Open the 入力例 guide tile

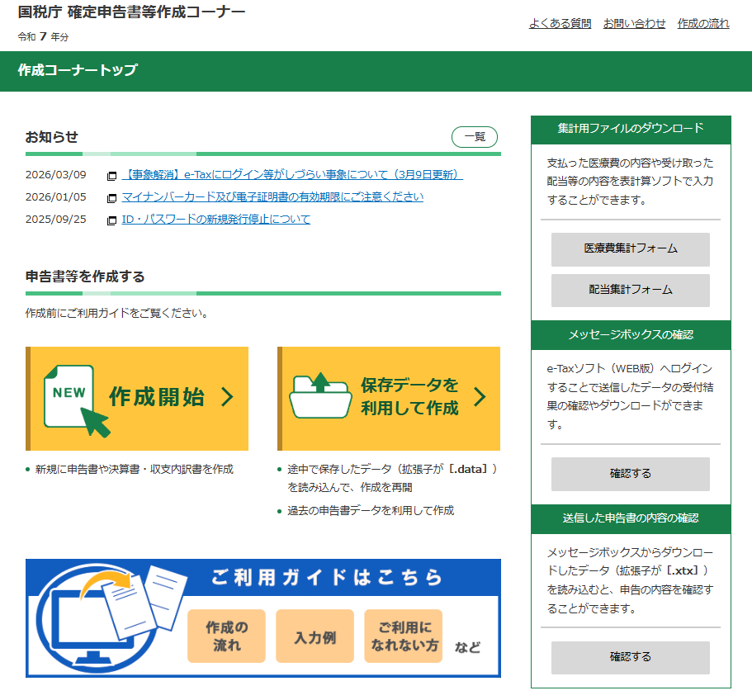pyautogui.click(x=315, y=636)
